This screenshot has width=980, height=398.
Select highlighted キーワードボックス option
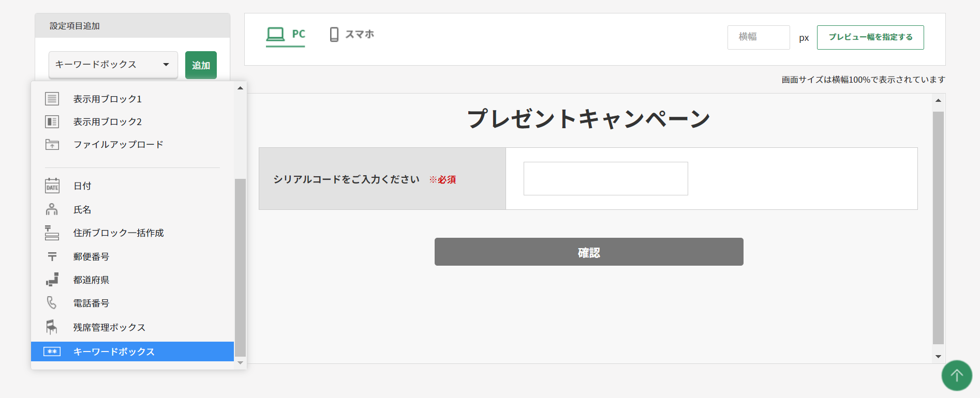[132, 351]
